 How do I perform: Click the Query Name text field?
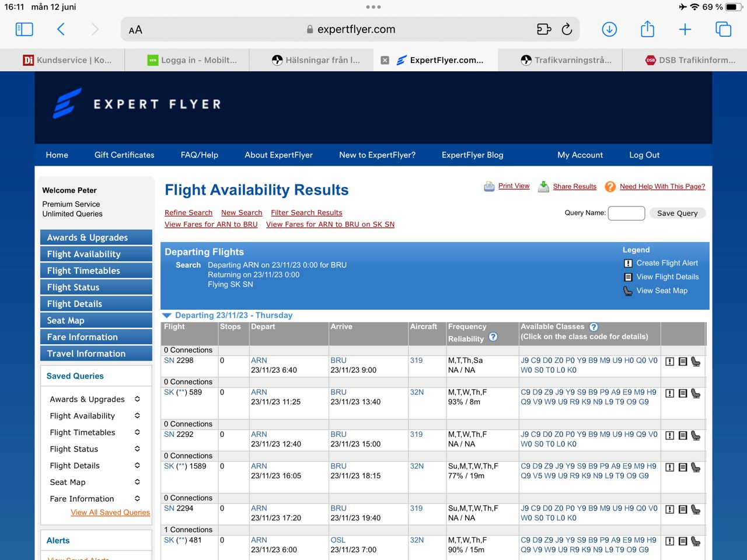[x=626, y=213]
